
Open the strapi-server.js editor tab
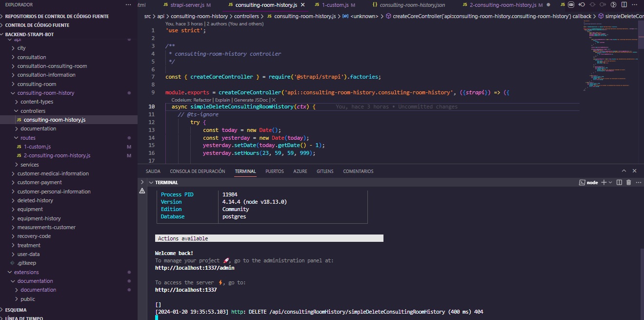[187, 5]
